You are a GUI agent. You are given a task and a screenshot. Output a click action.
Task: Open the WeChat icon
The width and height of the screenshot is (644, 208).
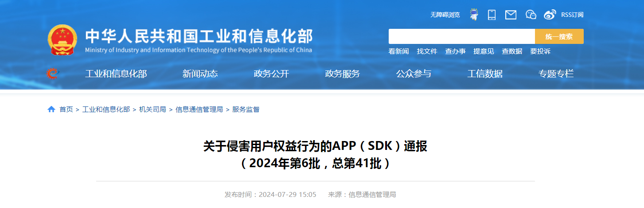tap(531, 15)
